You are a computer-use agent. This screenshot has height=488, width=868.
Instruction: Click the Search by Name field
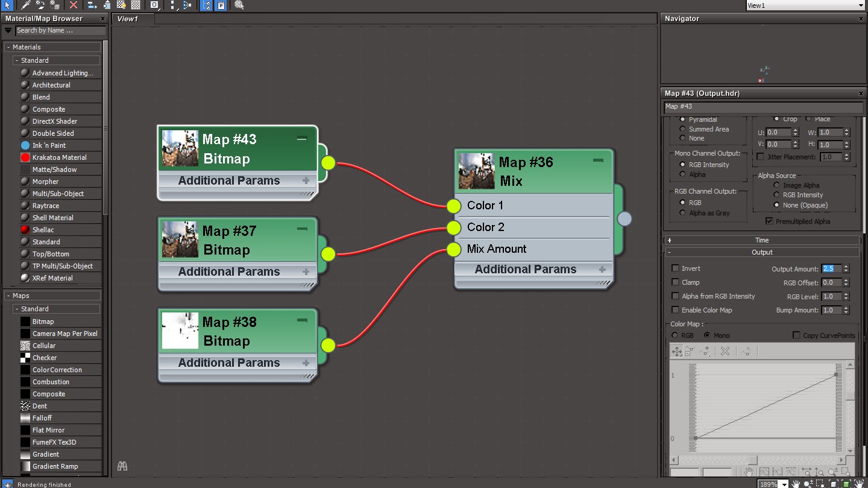click(x=60, y=31)
